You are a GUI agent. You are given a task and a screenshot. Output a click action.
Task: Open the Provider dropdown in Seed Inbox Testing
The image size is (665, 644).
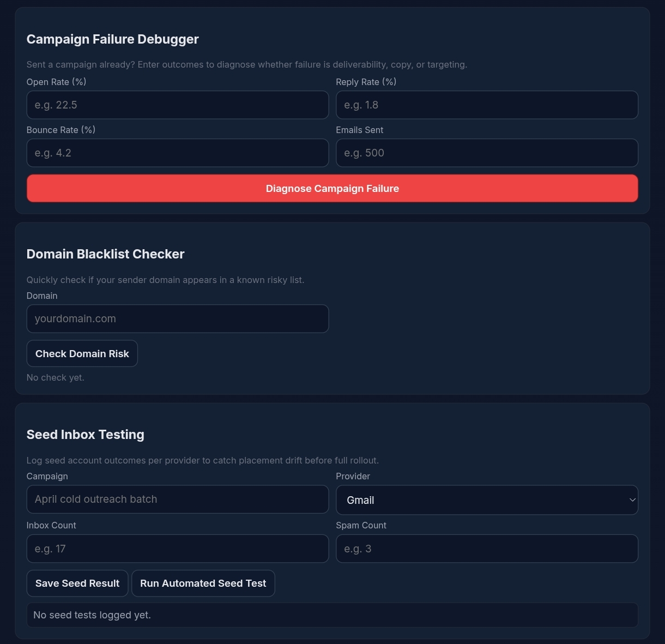tap(487, 499)
